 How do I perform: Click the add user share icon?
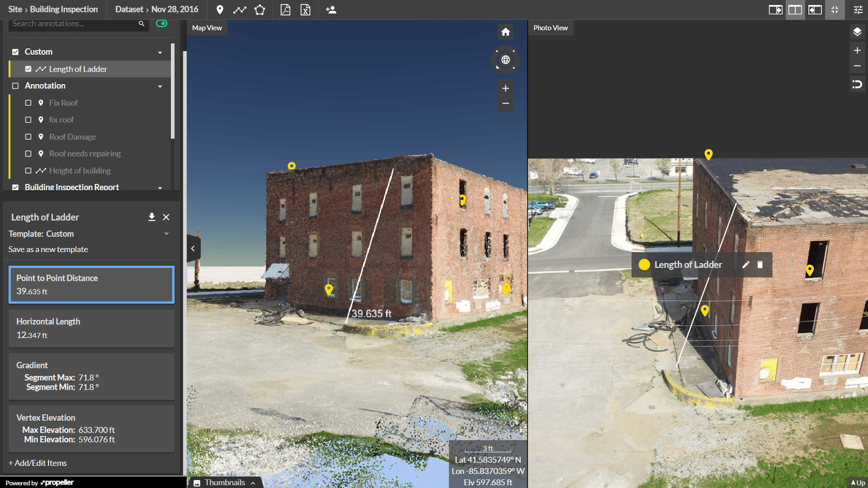[331, 10]
